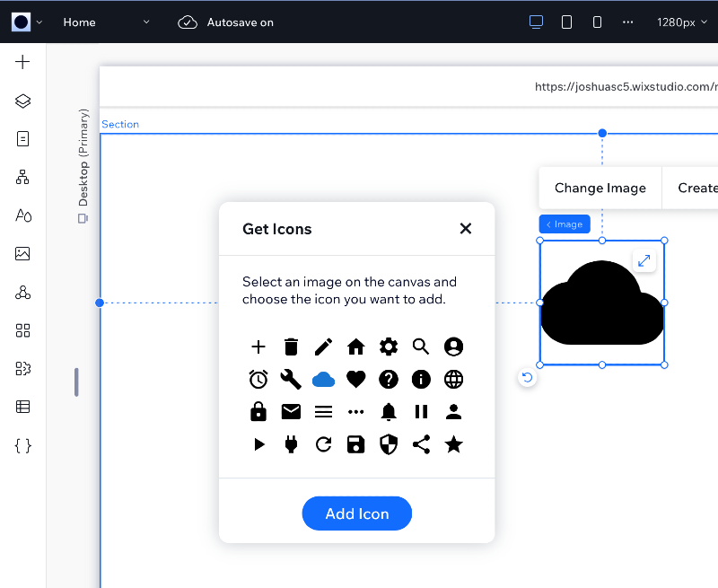Viewport: 718px width, 588px height.
Task: Select the bell notification icon in grid
Action: click(389, 412)
